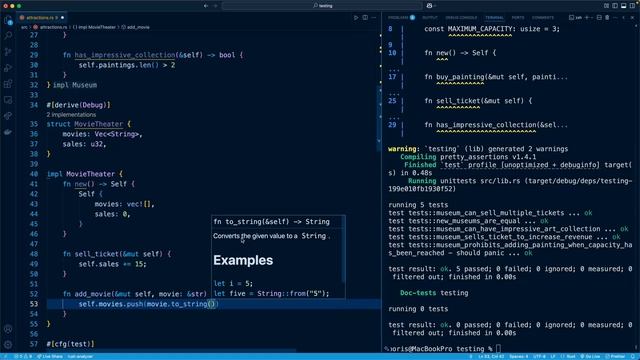640x360 pixels.
Task: Open Run and Debug view
Action: click(x=8, y=68)
